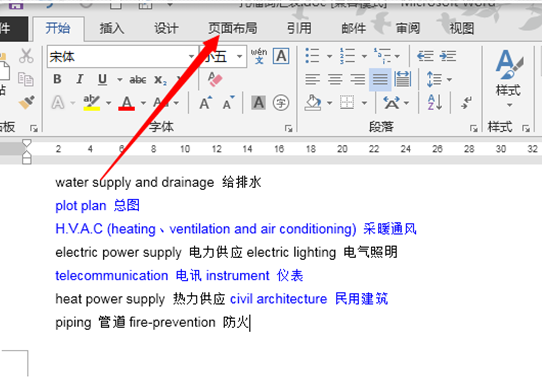Open phonetic guide wén icon
542x377 pixels.
pyautogui.click(x=259, y=56)
